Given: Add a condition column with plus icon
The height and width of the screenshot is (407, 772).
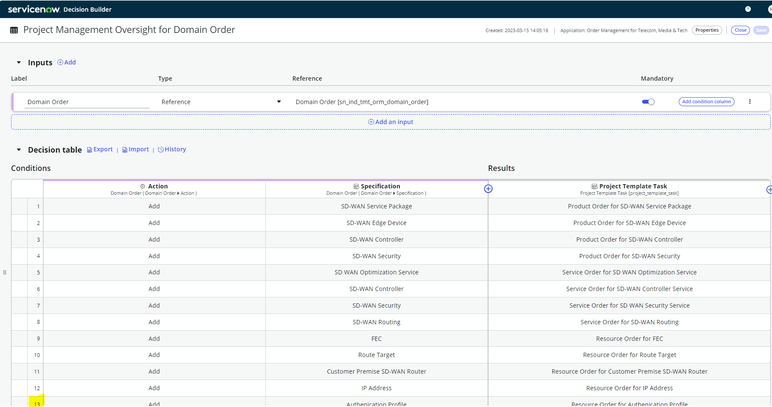Looking at the screenshot, I should 488,188.
